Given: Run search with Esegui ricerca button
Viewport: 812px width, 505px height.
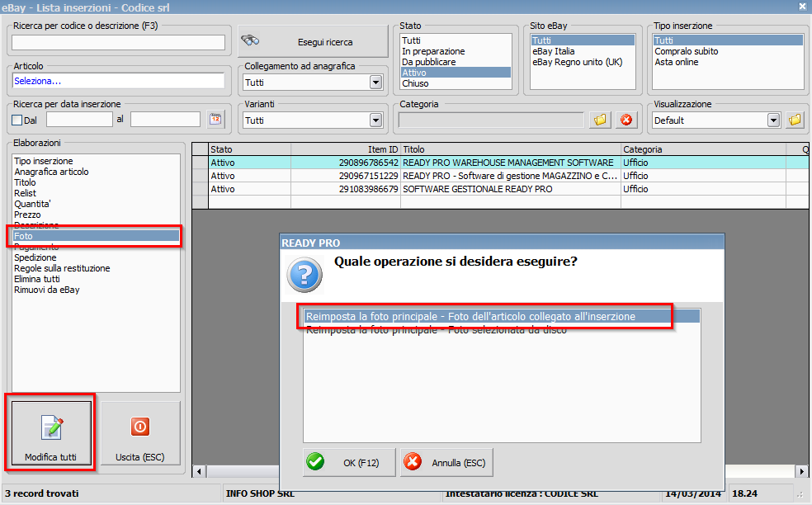Looking at the screenshot, I should (x=313, y=41).
